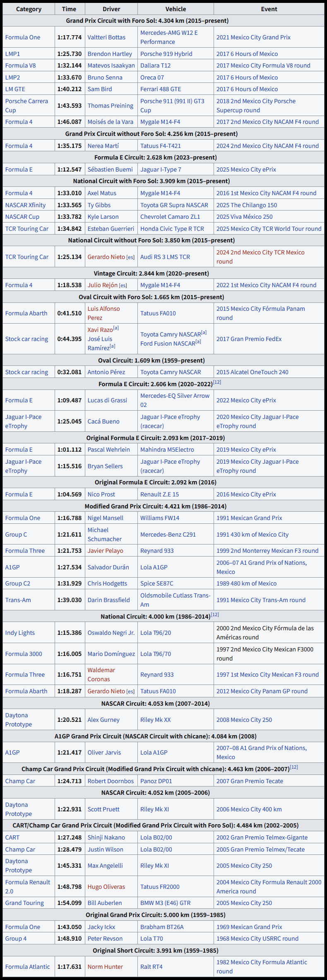Viewport: 327px width, 980px height.
Task: Click the Nigel Mansell link
Action: point(106,518)
